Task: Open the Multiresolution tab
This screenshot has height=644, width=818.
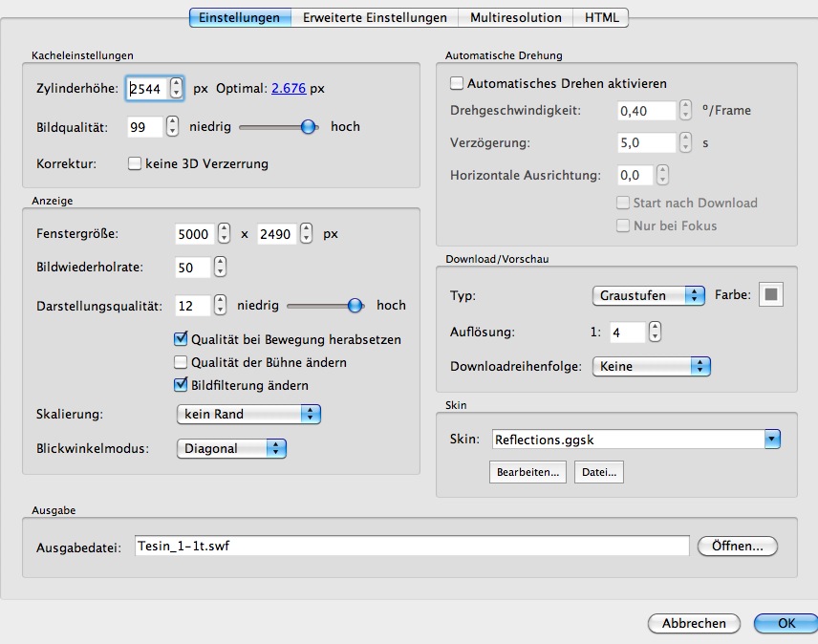Action: [516, 17]
